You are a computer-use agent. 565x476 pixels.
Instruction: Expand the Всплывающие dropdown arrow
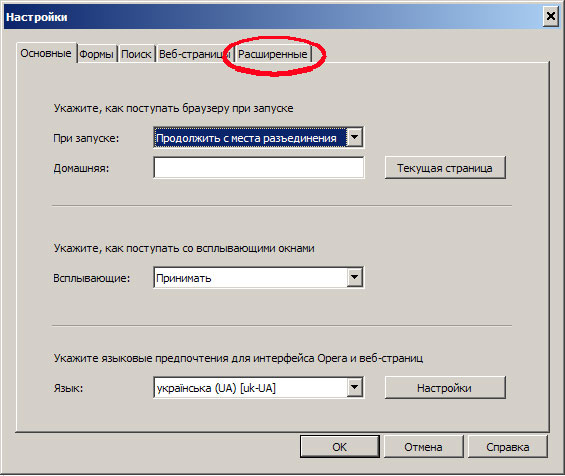(x=355, y=277)
